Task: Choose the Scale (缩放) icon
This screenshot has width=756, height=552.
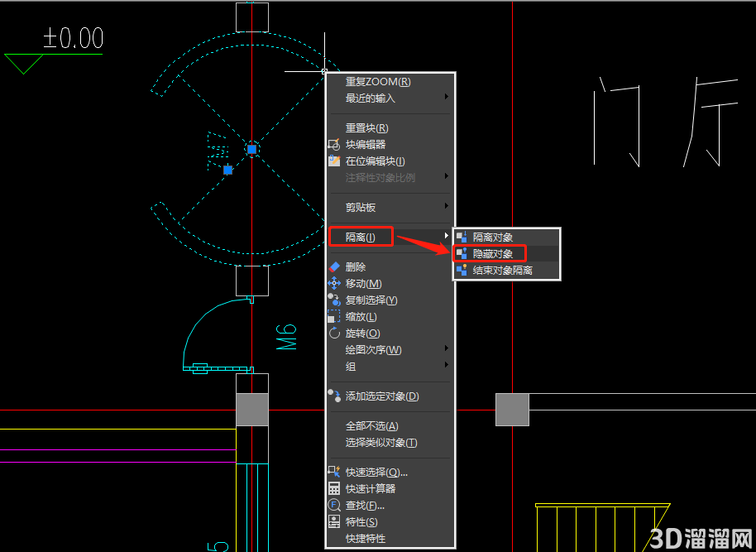Action: (x=334, y=316)
